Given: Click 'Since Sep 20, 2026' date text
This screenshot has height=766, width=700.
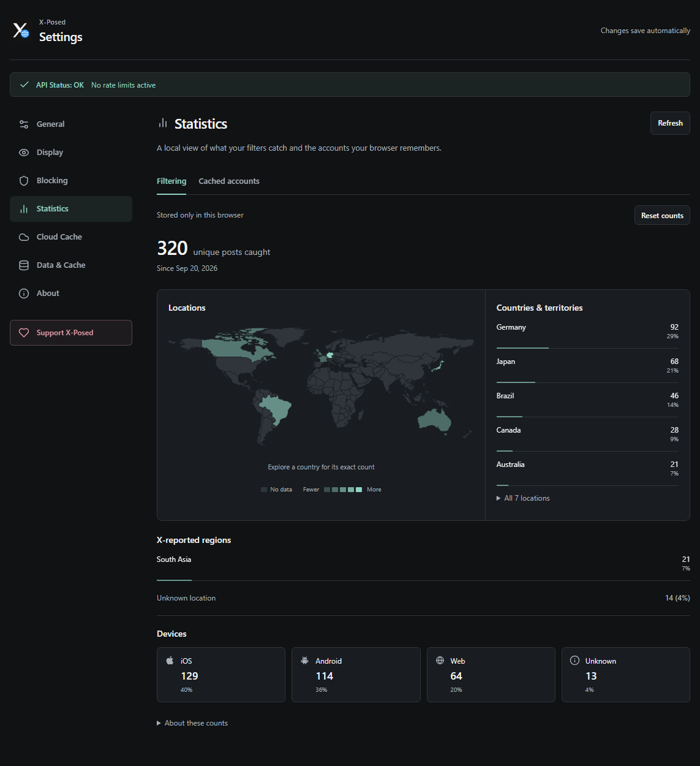Looking at the screenshot, I should pos(187,268).
